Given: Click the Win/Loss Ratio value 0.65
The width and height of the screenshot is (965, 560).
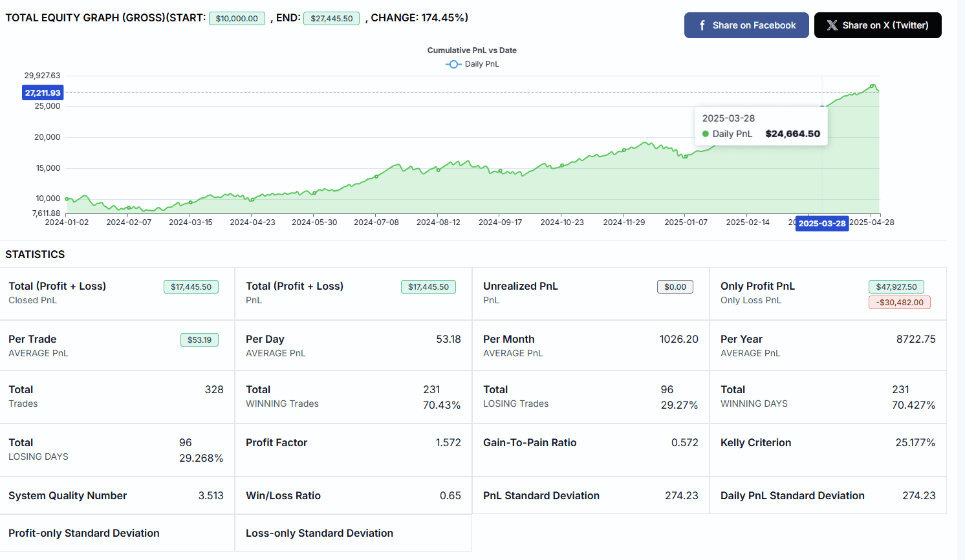Looking at the screenshot, I should coord(450,496).
